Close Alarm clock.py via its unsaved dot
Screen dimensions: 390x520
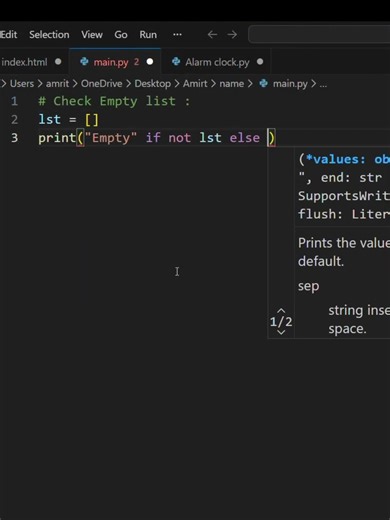point(260,62)
